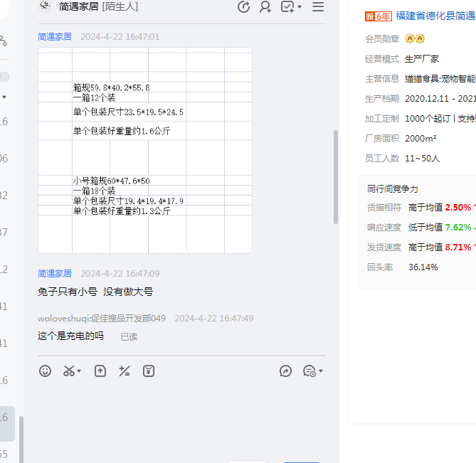Expand dropdown arrow next to quick reply icon
Image resolution: width=476 pixels, height=463 pixels.
[321, 371]
